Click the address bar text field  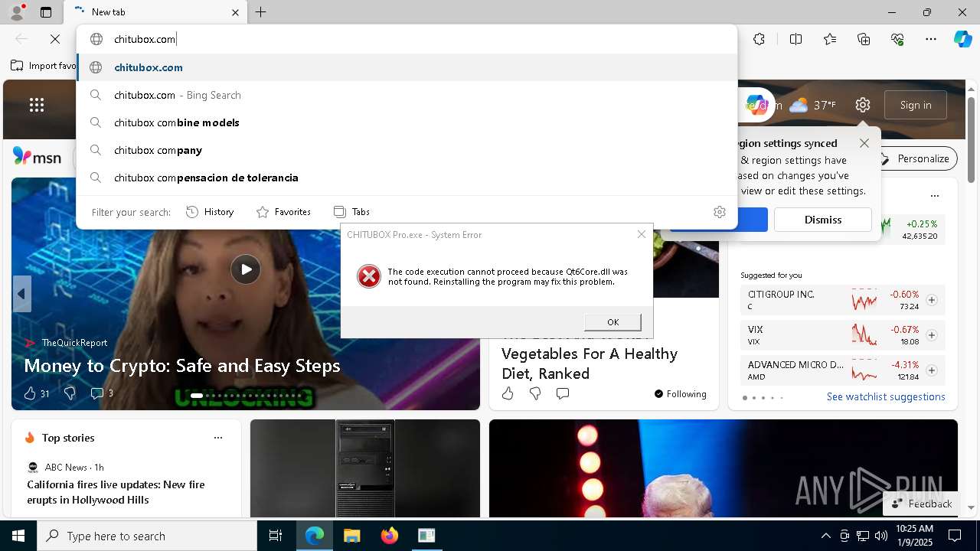point(406,39)
